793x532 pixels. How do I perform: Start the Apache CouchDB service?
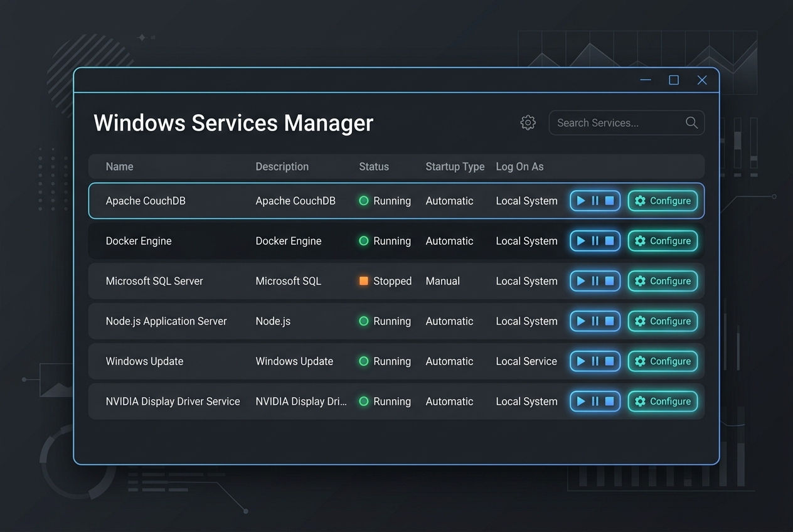[581, 201]
